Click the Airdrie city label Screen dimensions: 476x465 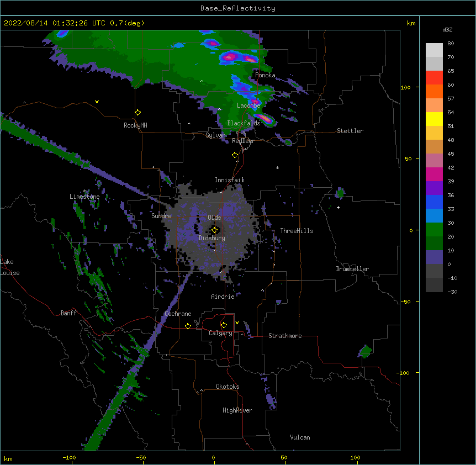pyautogui.click(x=223, y=297)
